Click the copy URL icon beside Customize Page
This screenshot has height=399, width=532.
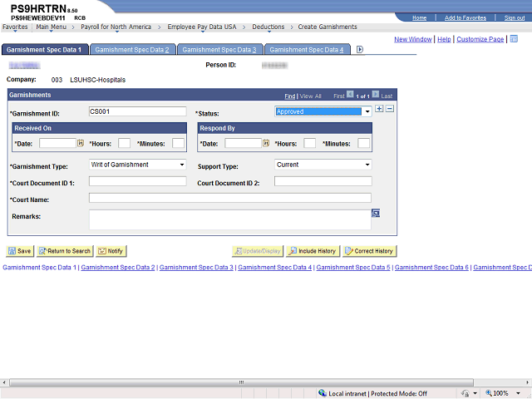tap(514, 39)
